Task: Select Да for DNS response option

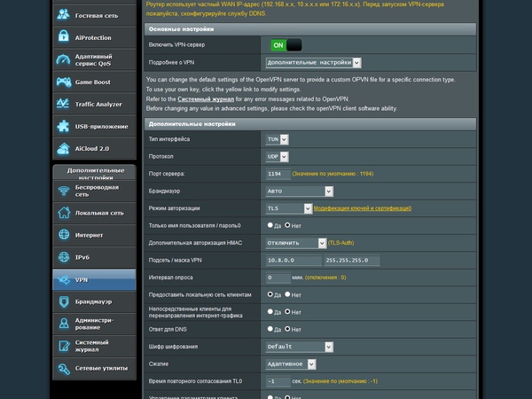Action: tap(270, 329)
